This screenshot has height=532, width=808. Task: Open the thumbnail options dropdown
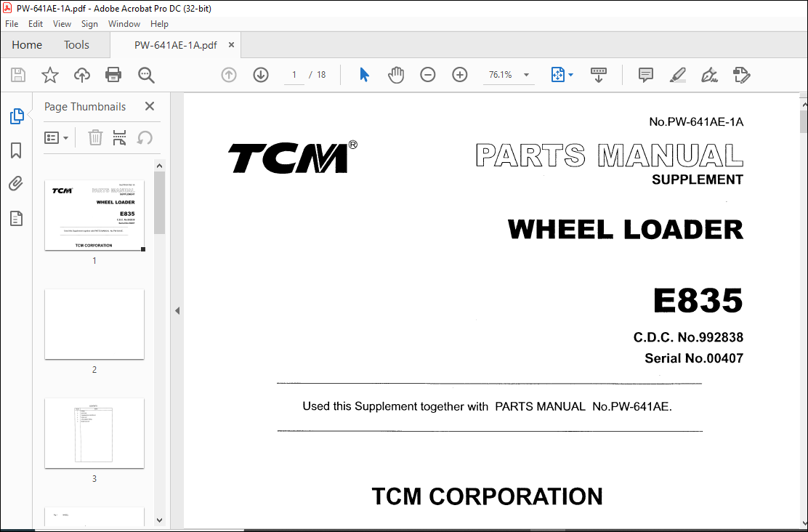tap(56, 137)
